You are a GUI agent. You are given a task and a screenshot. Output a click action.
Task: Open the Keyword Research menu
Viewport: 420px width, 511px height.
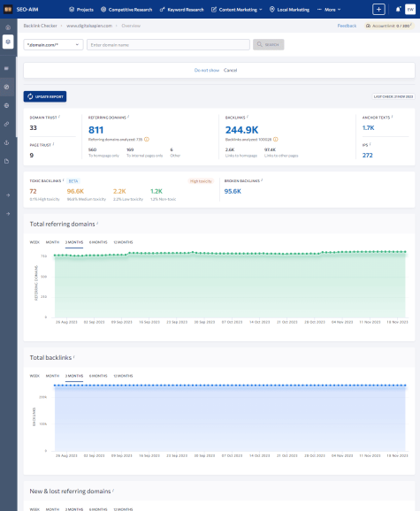(182, 10)
